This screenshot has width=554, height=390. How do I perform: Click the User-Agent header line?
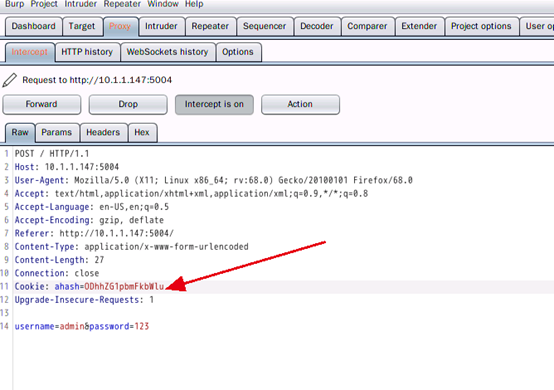[214, 181]
